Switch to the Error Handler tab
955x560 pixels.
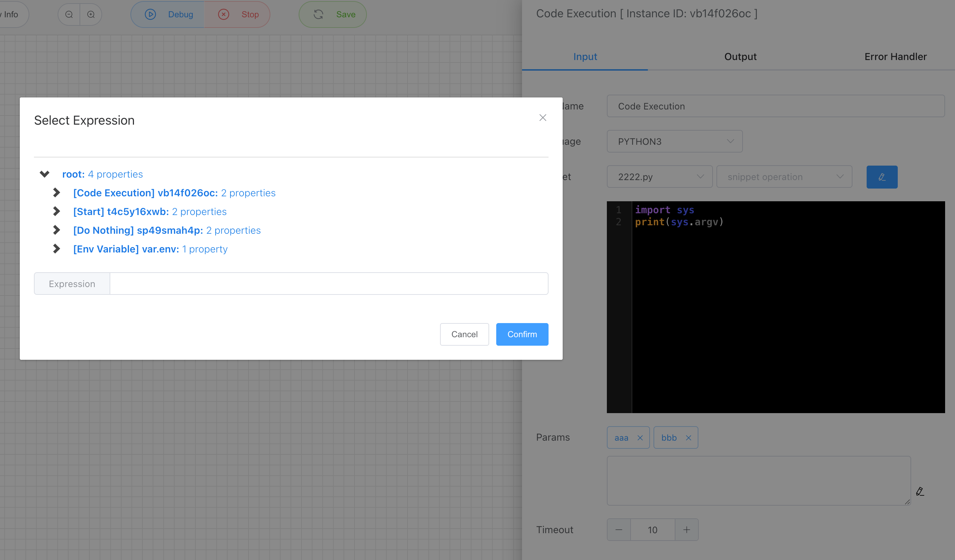click(895, 57)
